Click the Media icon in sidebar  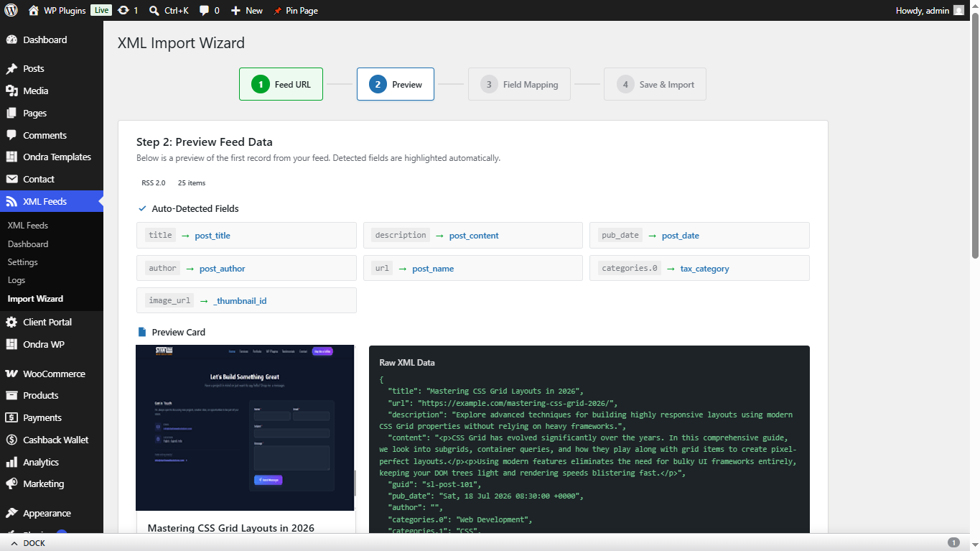[11, 91]
